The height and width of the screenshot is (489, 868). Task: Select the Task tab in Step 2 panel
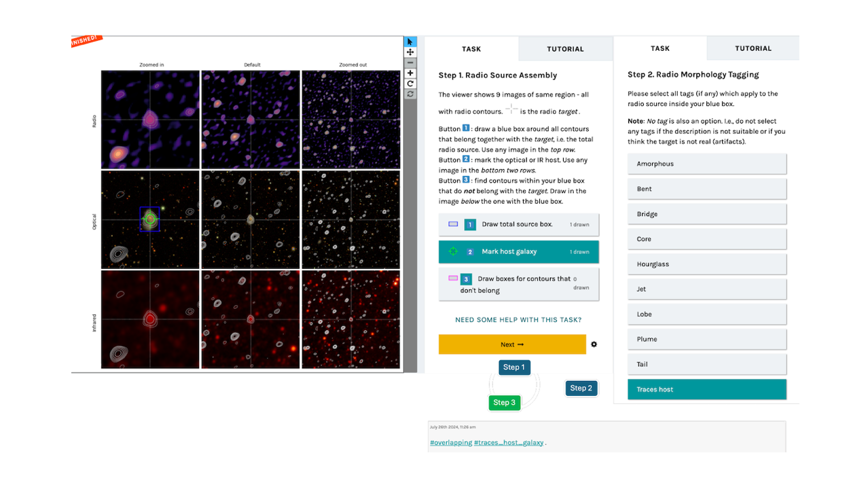(660, 48)
